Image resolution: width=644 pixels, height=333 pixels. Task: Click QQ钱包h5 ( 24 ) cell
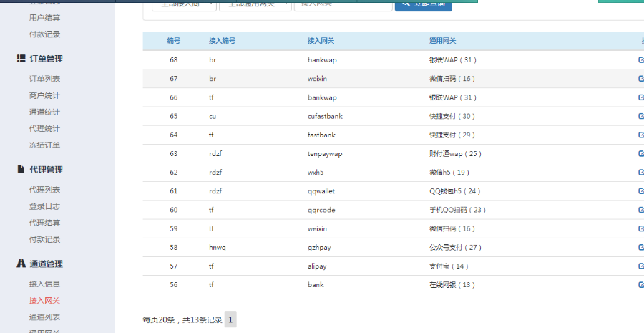pos(454,191)
